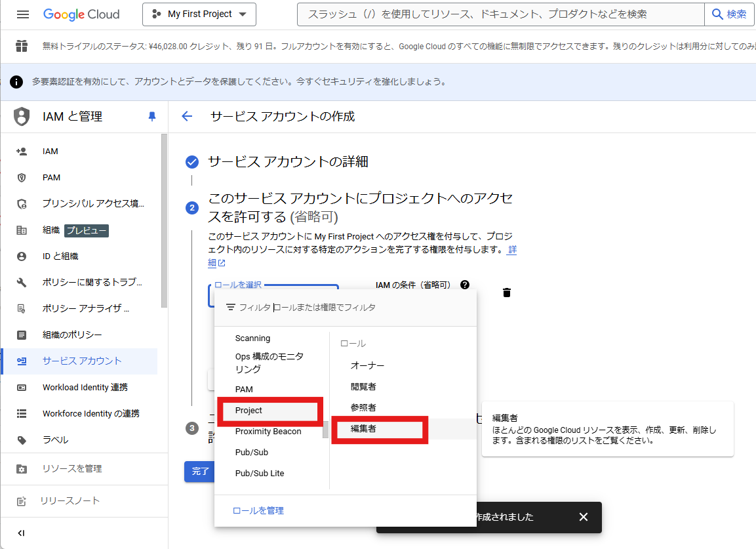This screenshot has width=756, height=549.
Task: Click the resource search input field
Action: pyautogui.click(x=500, y=14)
